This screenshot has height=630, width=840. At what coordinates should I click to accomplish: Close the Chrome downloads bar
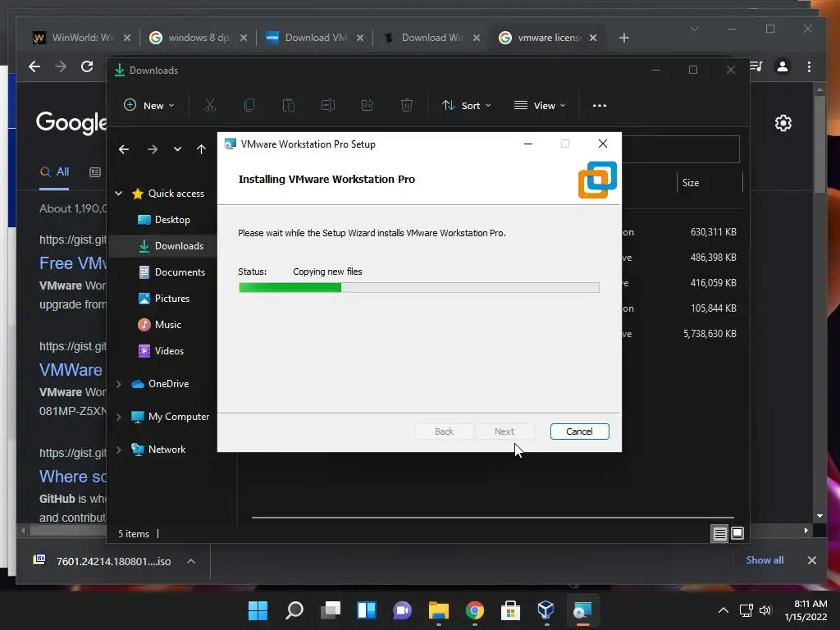click(811, 560)
